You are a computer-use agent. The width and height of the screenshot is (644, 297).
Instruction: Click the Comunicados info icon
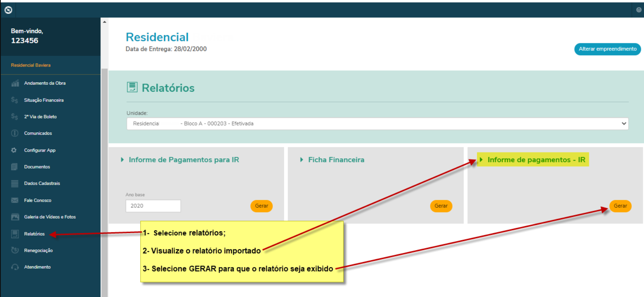[15, 133]
